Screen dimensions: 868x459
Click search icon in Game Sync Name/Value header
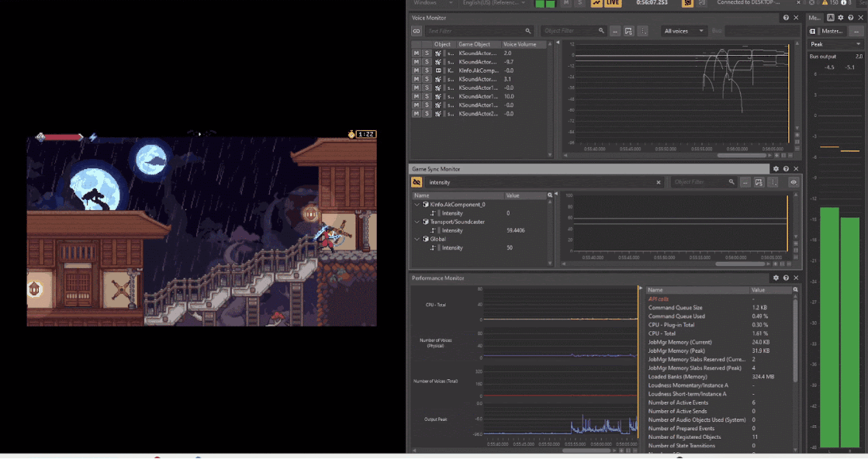(x=550, y=195)
